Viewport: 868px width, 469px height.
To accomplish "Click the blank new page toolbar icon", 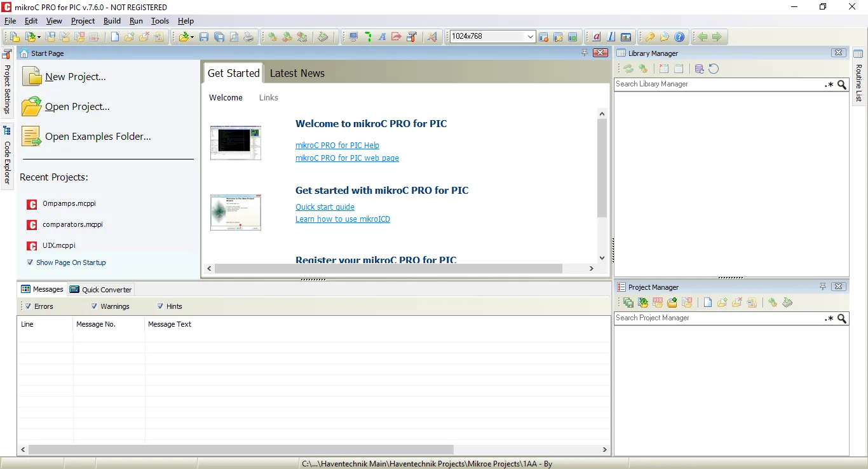I will point(115,37).
